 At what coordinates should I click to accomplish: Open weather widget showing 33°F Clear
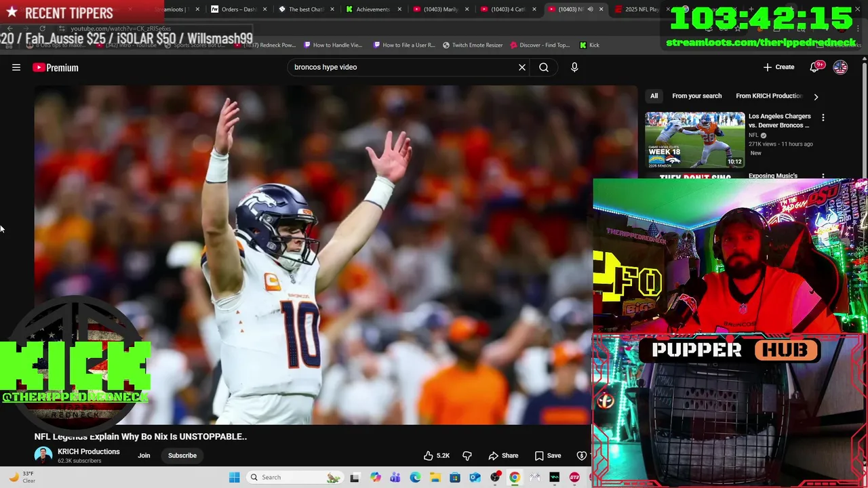pos(22,477)
